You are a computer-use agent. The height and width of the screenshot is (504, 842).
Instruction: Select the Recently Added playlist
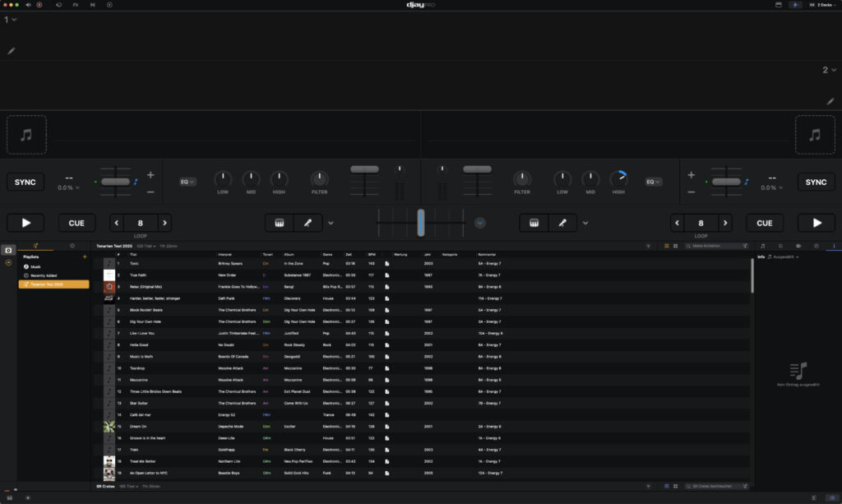tap(44, 275)
